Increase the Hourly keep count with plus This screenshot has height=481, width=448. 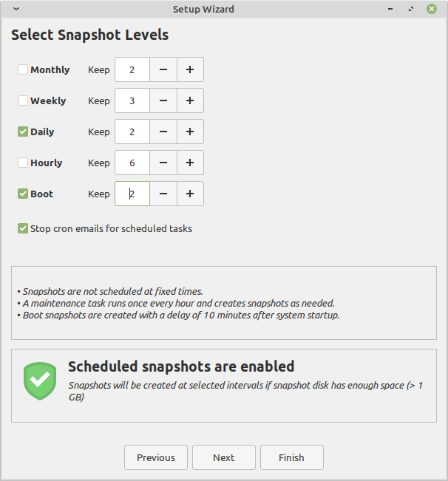pyautogui.click(x=190, y=163)
